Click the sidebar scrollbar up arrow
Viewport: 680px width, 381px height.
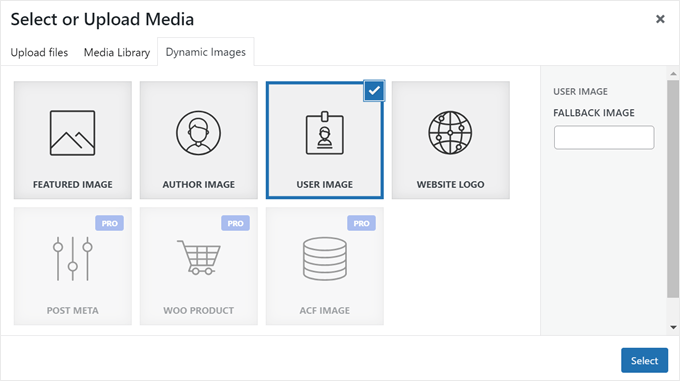click(673, 73)
